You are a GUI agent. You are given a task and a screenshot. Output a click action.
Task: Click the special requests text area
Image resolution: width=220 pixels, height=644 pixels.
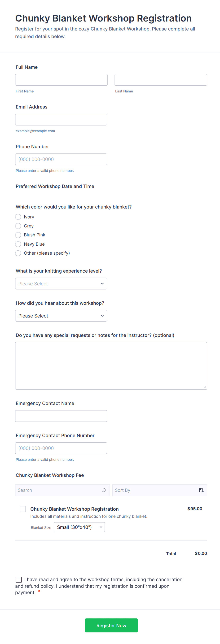tap(111, 366)
